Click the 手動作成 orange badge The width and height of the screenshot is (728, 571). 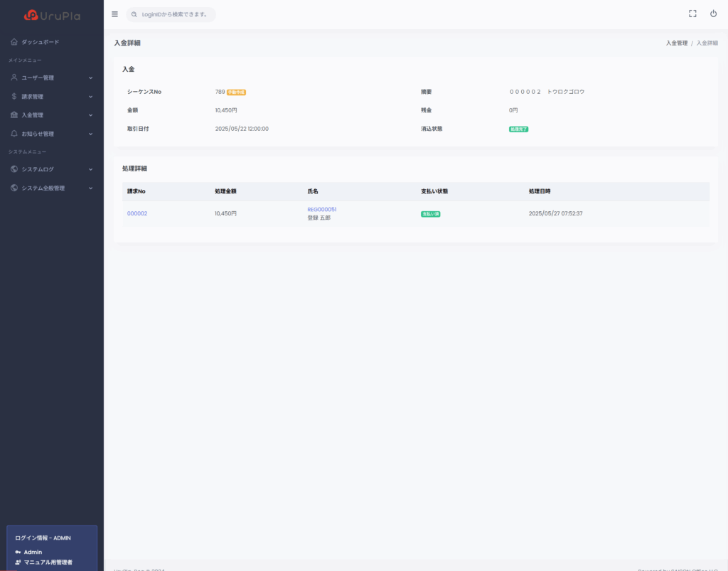(x=236, y=92)
